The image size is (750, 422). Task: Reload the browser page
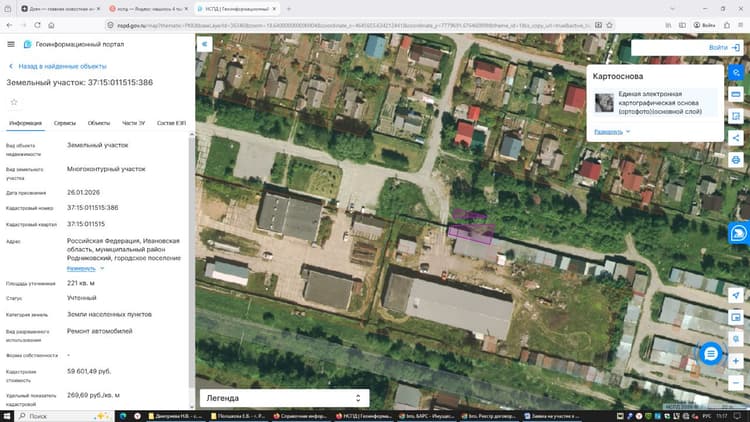point(37,25)
